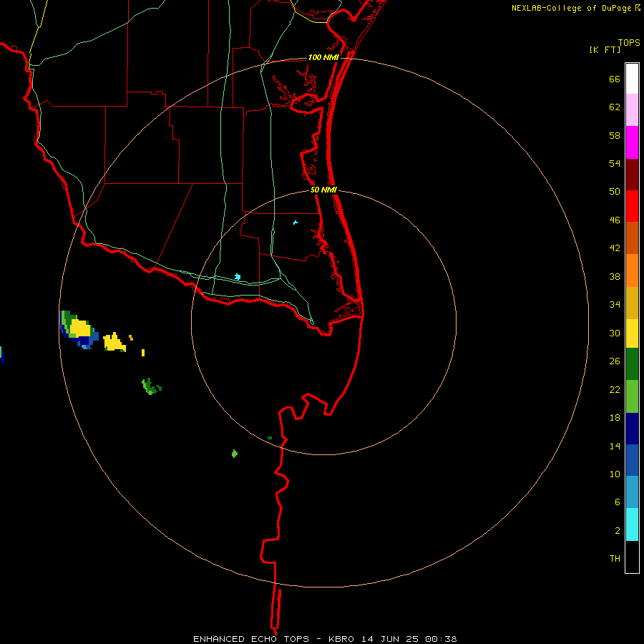Viewport: 644px width, 644px height.
Task: Click the white top swatch above 66
Action: pyautogui.click(x=632, y=79)
